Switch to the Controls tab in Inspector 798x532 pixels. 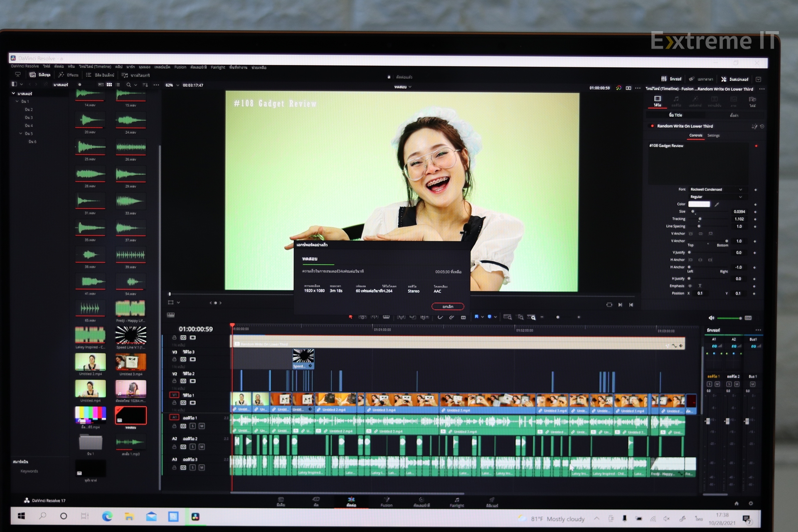[696, 135]
